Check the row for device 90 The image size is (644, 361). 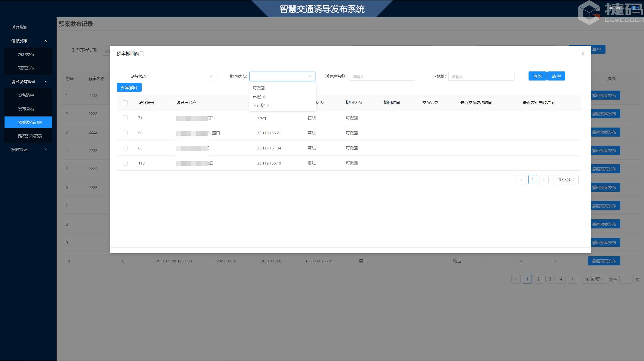point(125,133)
